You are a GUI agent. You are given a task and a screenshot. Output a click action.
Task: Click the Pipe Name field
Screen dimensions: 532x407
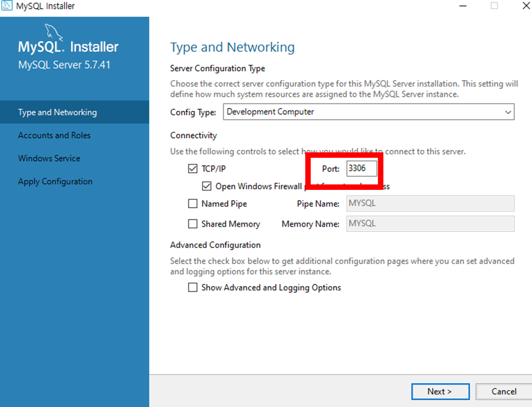tap(430, 204)
